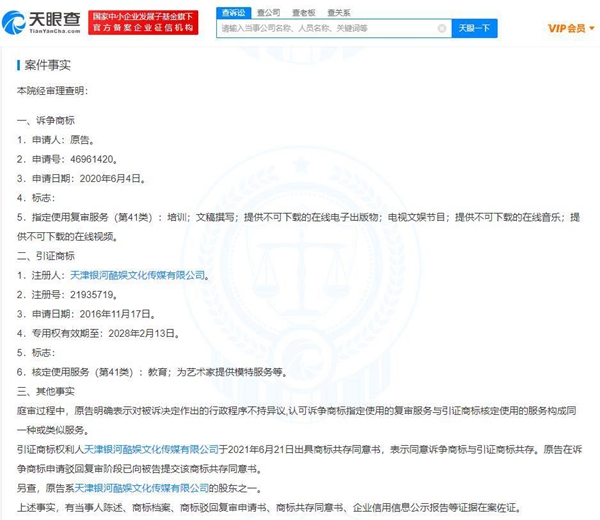The image size is (600, 520).
Task: Switch to the 查诉讼 tab
Action: click(x=232, y=11)
